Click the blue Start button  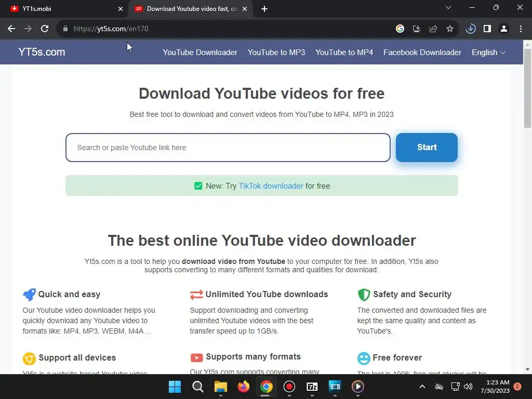point(427,147)
